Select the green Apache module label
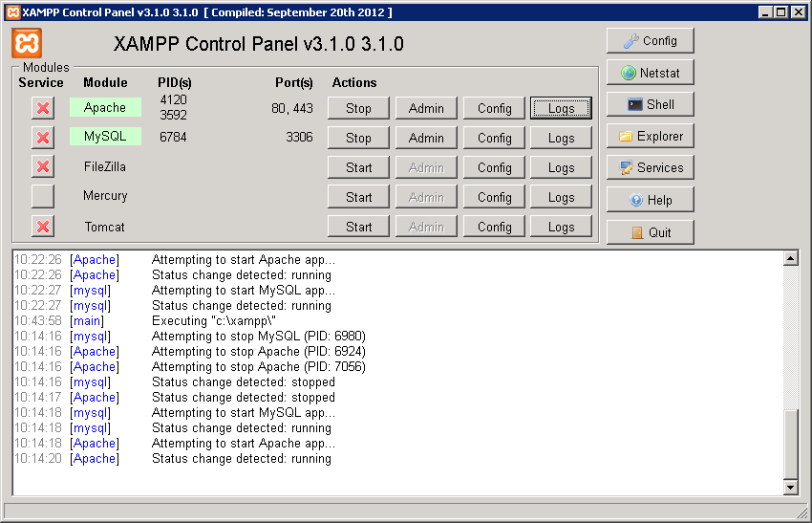The width and height of the screenshot is (812, 523). coord(105,107)
